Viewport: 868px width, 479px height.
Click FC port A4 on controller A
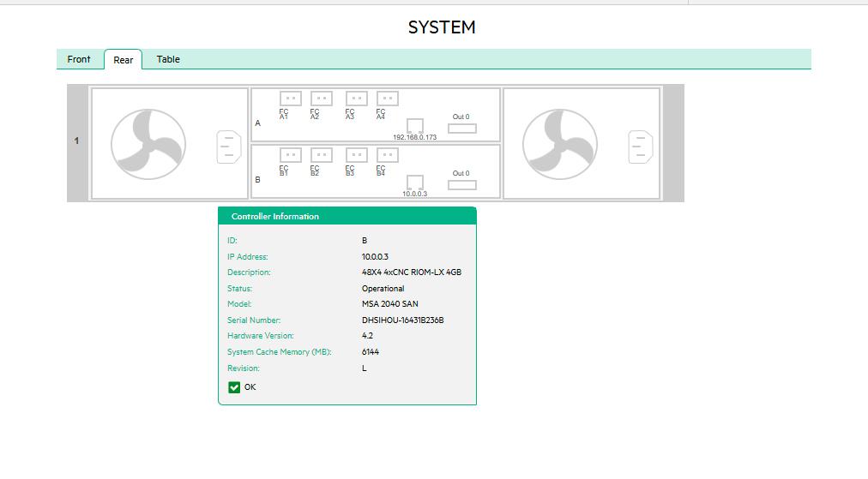388,99
